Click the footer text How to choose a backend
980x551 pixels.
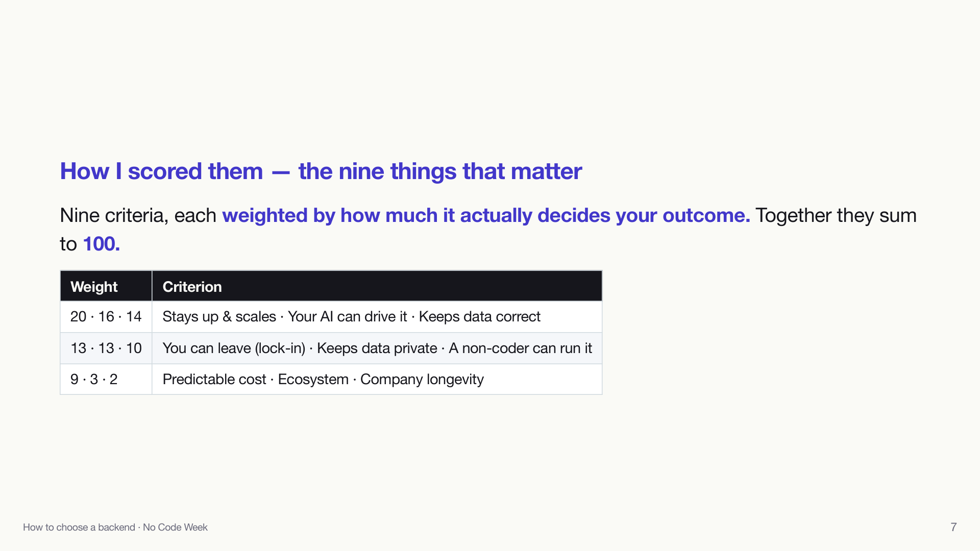79,527
